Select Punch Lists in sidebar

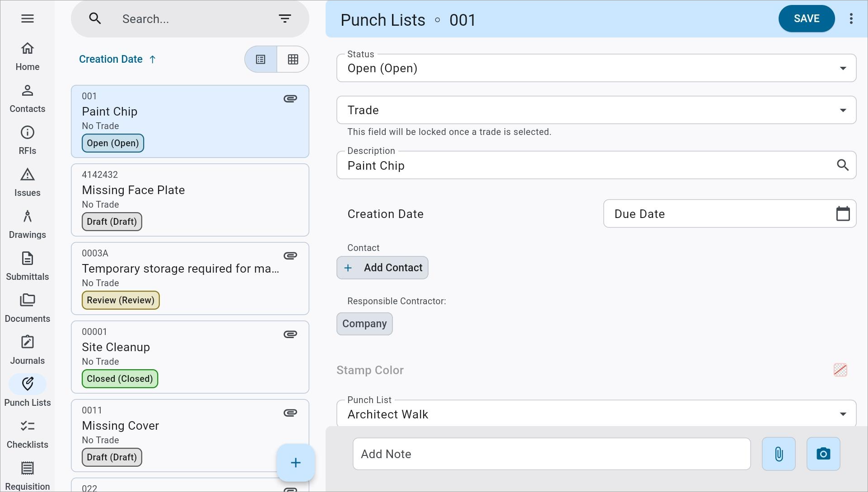click(x=28, y=392)
